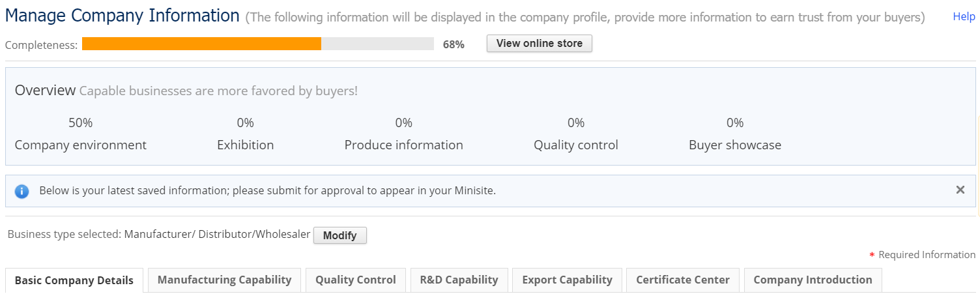Click View online store button
Viewport: 980px width, 307px height.
click(x=539, y=44)
